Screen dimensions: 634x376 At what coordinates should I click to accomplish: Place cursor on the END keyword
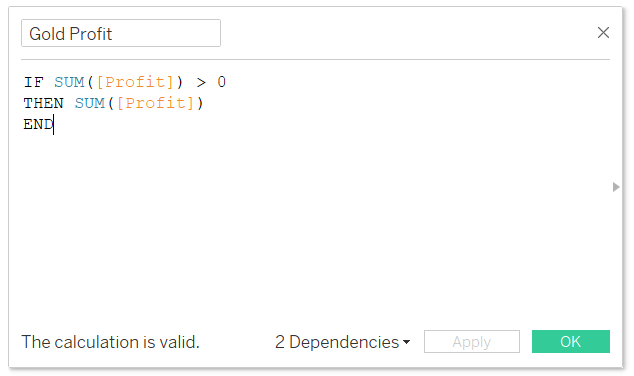[x=38, y=124]
